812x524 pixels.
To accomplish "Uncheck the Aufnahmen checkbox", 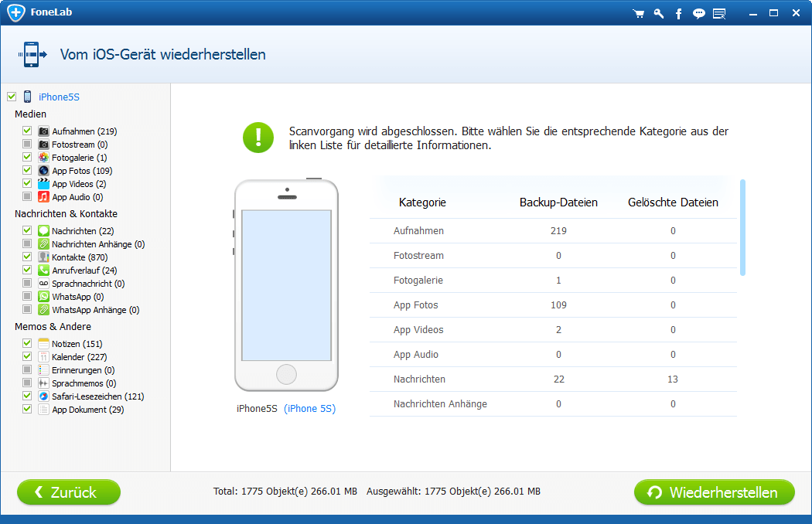I will [27, 131].
